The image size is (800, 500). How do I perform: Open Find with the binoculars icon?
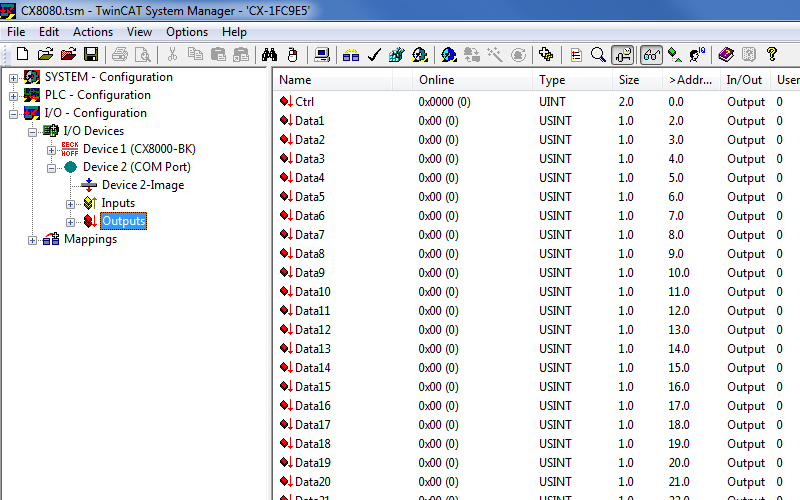(269, 54)
